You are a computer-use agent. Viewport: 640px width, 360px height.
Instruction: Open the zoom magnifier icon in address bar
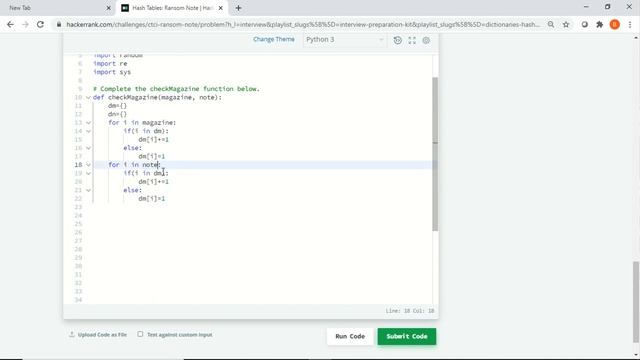click(x=551, y=24)
